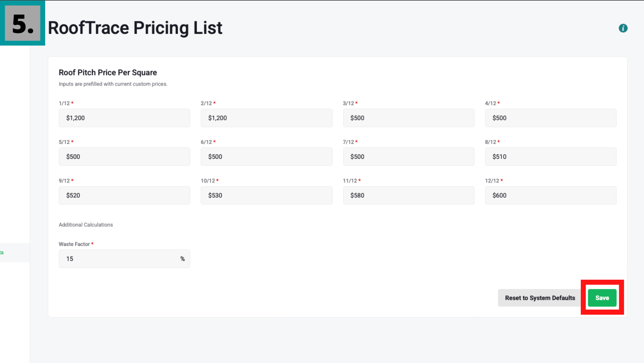Click the info icon beside the page title

pyautogui.click(x=623, y=28)
